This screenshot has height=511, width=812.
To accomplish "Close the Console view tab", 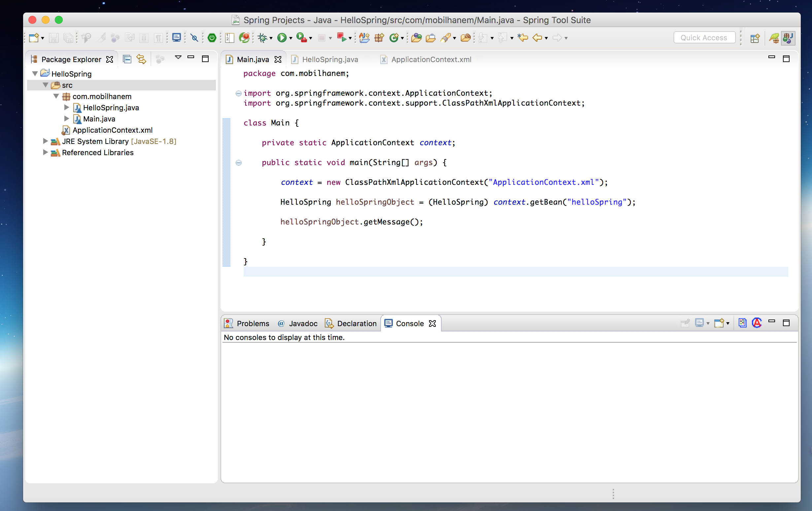I will click(x=432, y=324).
